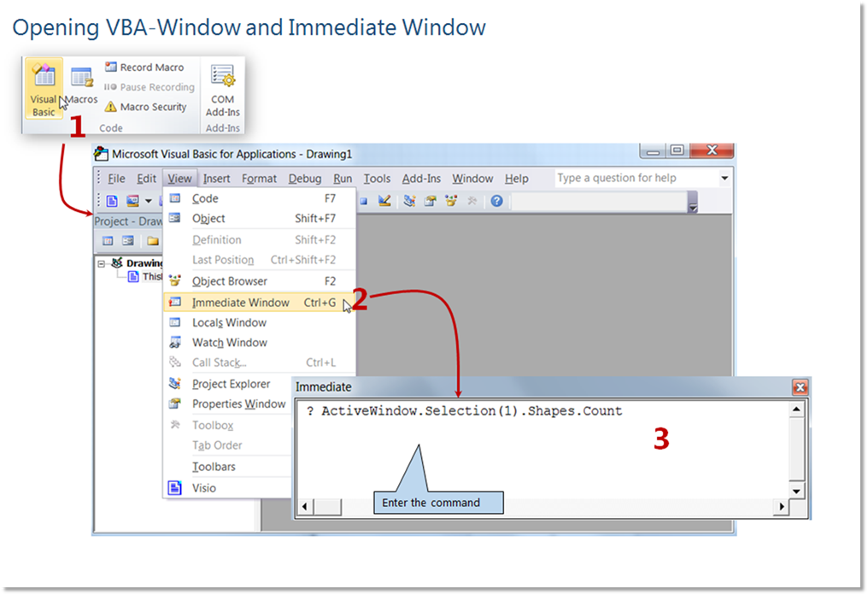
Task: Open the Tools menu
Action: pyautogui.click(x=377, y=179)
